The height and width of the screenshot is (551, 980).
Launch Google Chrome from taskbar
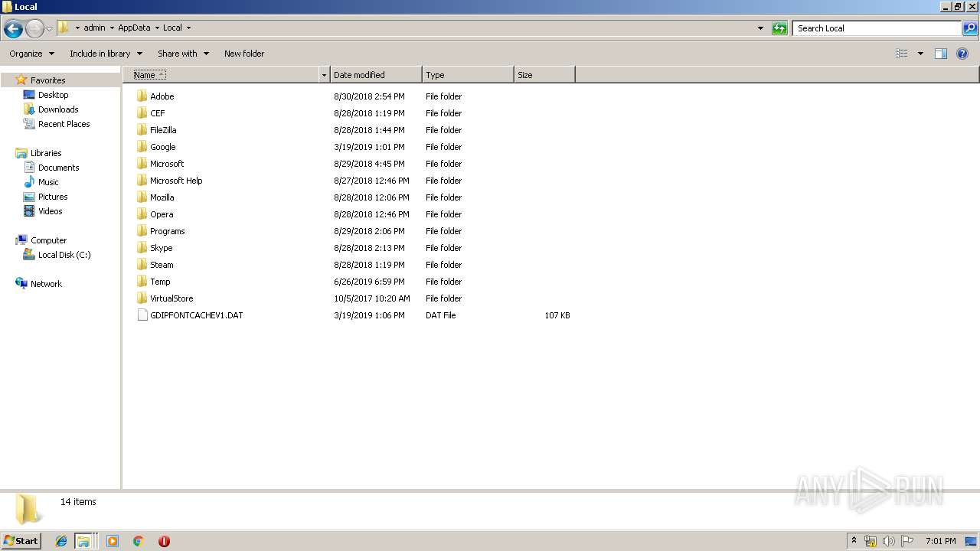click(139, 541)
